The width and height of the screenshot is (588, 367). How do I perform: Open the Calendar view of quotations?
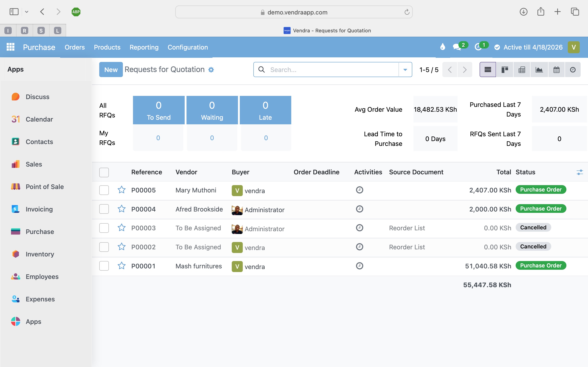pos(556,70)
